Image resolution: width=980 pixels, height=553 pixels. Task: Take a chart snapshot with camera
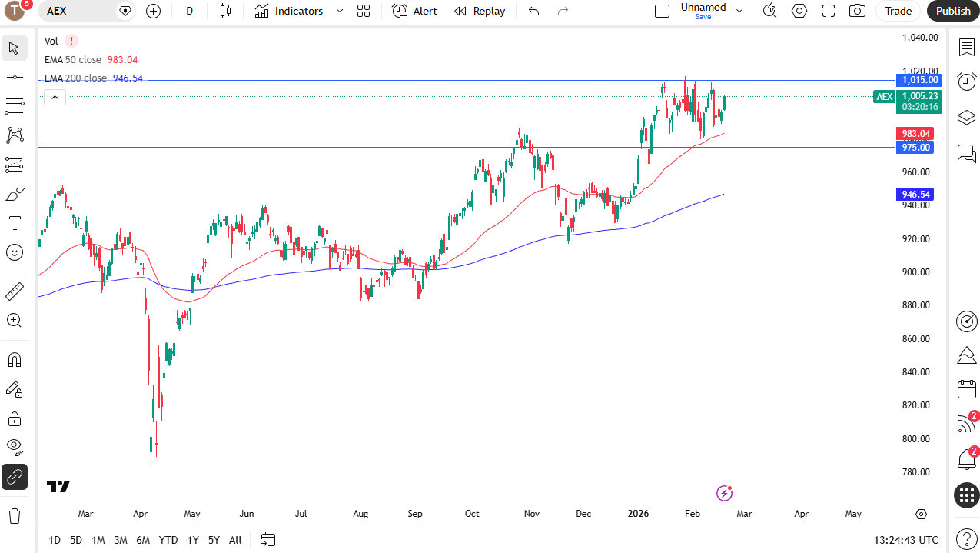pyautogui.click(x=857, y=11)
